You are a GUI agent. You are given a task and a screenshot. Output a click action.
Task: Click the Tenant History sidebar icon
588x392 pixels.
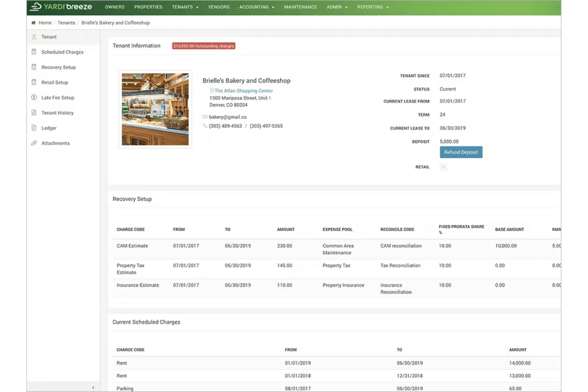click(x=34, y=113)
